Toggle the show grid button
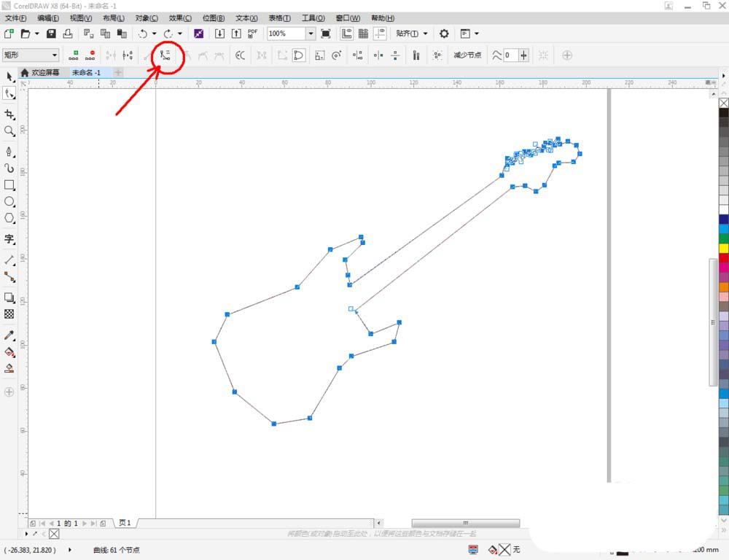The width and height of the screenshot is (729, 560). (x=363, y=34)
